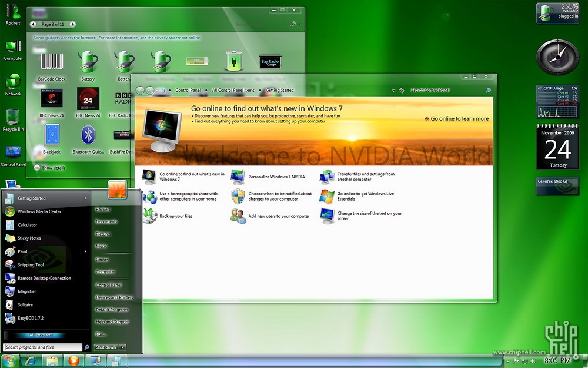
Task: Click Back button in Control Panel window
Action: tap(140, 91)
